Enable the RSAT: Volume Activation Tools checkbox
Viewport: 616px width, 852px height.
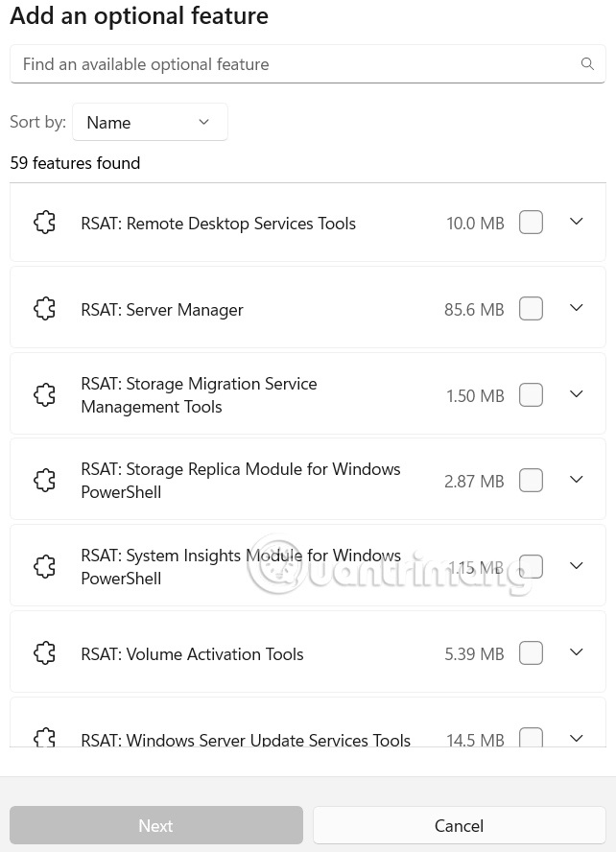pos(531,652)
